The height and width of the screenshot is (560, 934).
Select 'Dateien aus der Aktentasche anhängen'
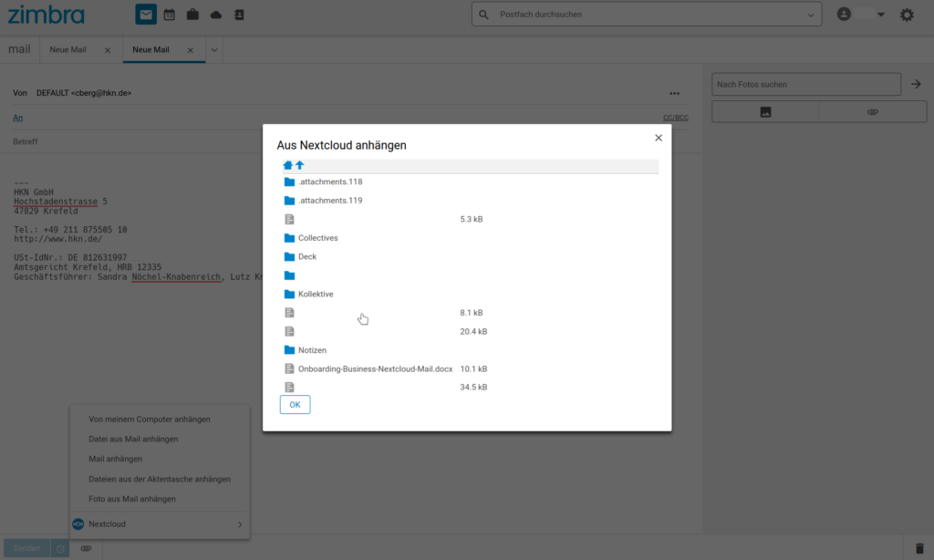pyautogui.click(x=160, y=479)
